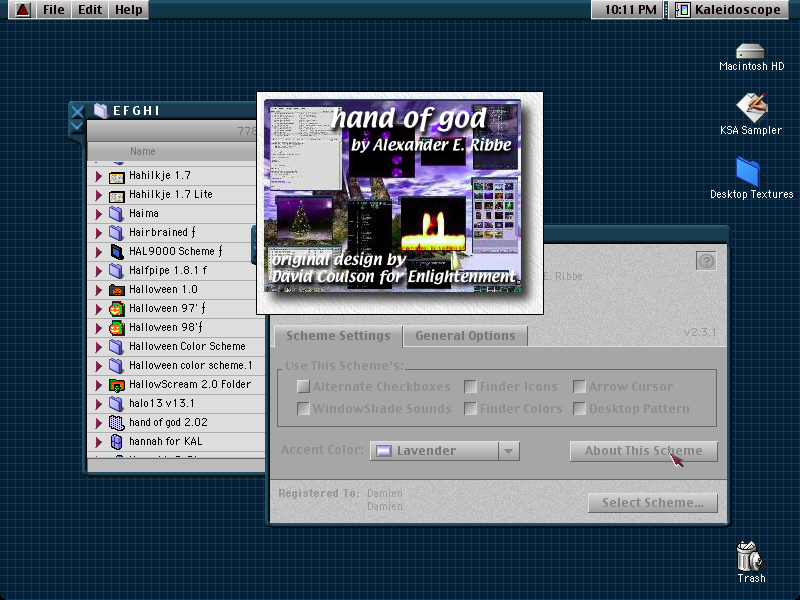Switch to the General Options tab
This screenshot has height=600, width=800.
(465, 336)
